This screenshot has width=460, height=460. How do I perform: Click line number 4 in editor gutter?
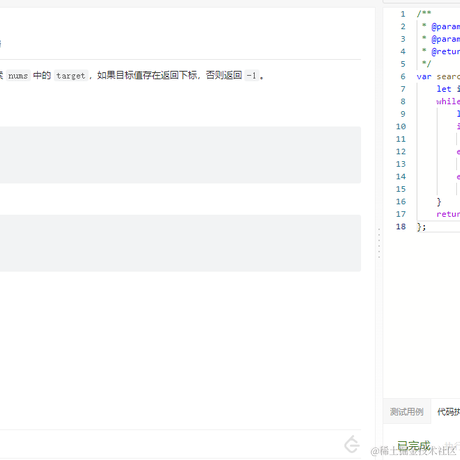click(x=403, y=51)
